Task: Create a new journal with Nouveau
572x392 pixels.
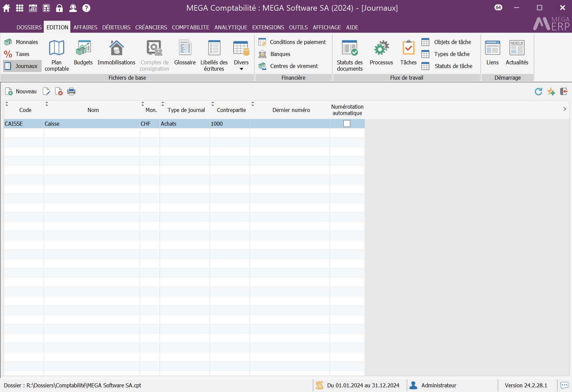Action: (21, 91)
